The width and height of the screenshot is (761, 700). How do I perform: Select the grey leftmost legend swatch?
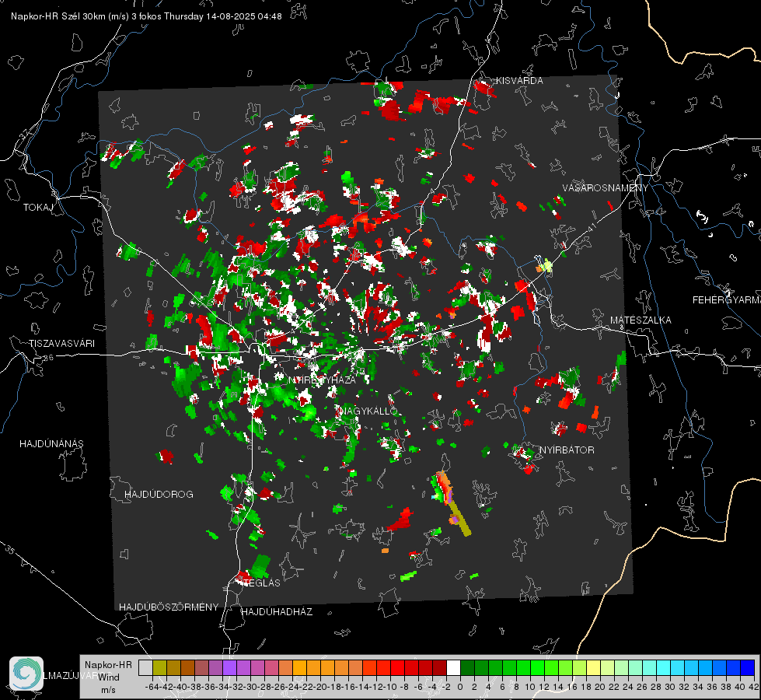(145, 667)
